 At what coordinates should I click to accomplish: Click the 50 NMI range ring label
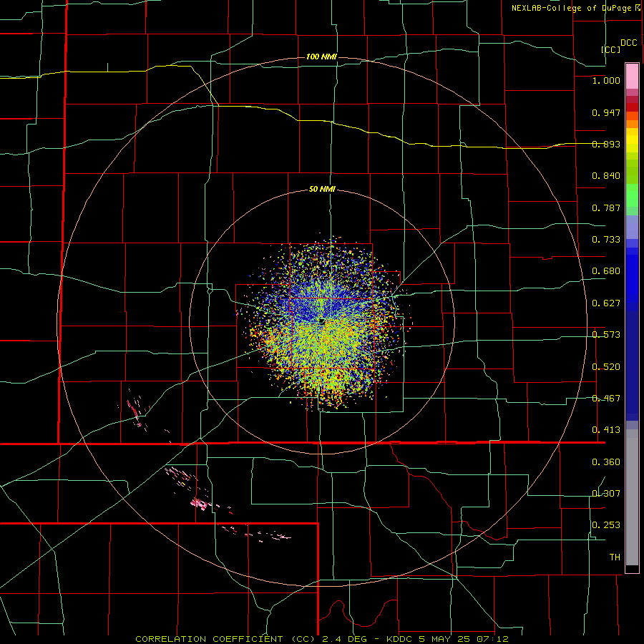(x=322, y=190)
